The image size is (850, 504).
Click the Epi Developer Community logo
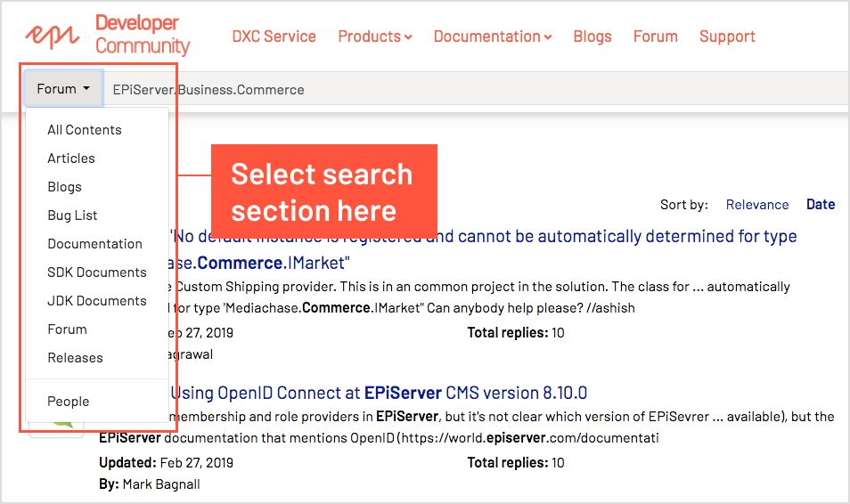[x=107, y=36]
